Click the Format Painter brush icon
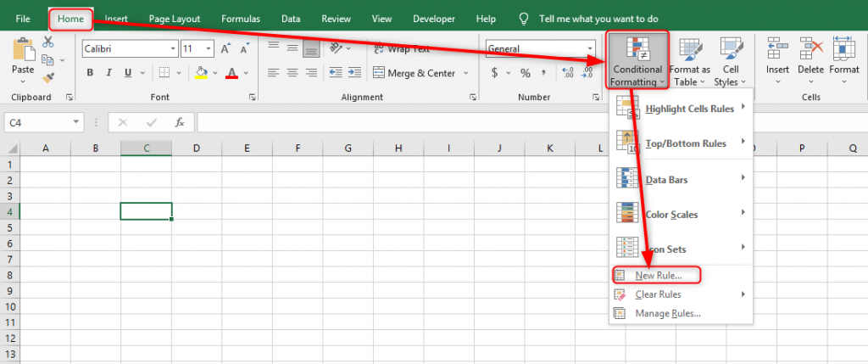Screen dimensions: 868x364 coord(47,77)
